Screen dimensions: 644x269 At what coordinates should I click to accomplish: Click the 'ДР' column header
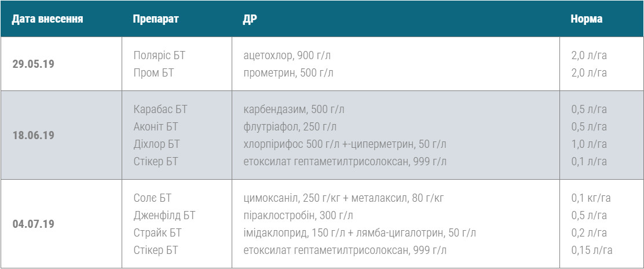[x=250, y=19]
